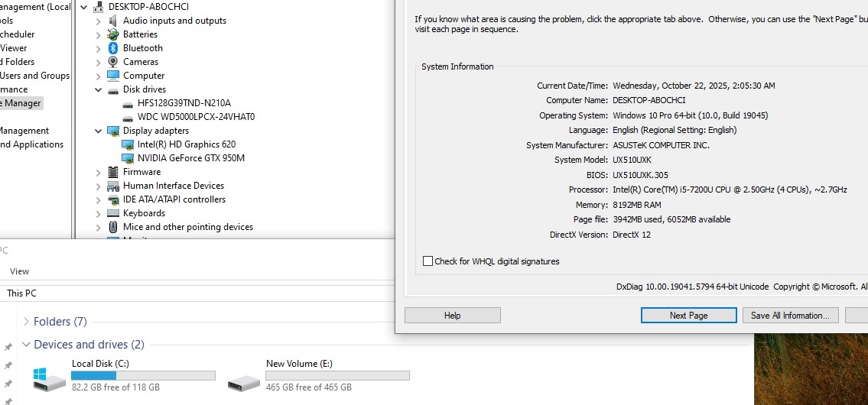Collapse the Devices and drives group

(27, 345)
